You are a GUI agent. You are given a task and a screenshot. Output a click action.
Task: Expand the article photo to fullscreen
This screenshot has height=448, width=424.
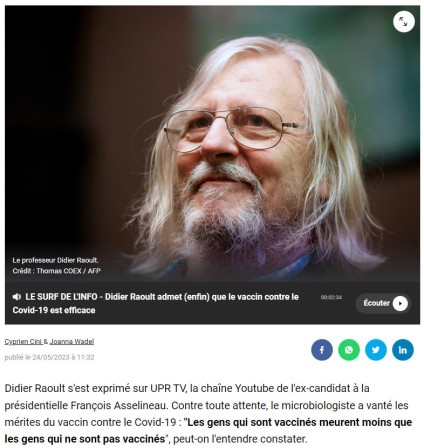(404, 22)
